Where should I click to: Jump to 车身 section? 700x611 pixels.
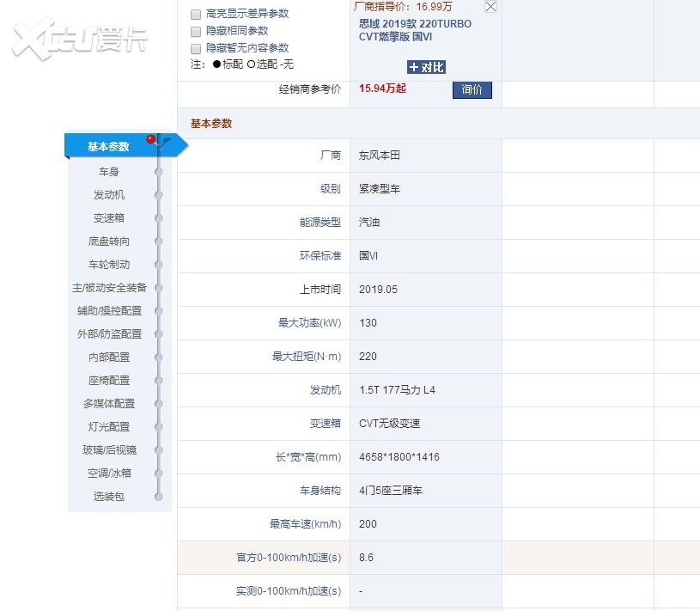pos(109,172)
